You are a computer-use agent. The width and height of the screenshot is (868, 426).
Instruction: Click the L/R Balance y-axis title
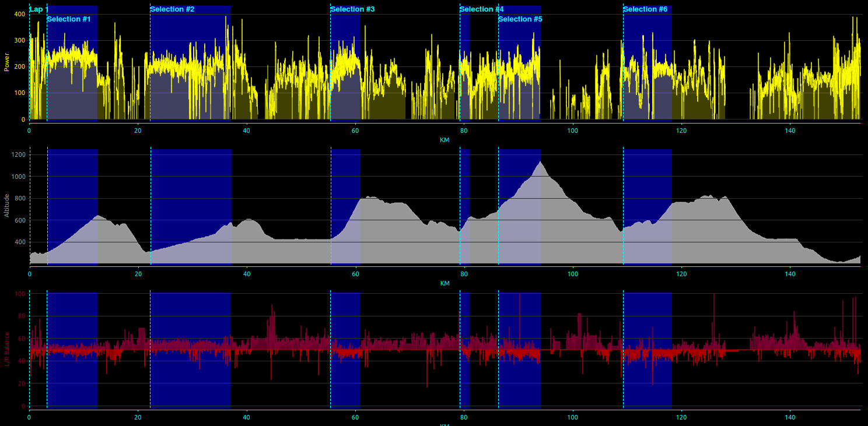(x=7, y=350)
